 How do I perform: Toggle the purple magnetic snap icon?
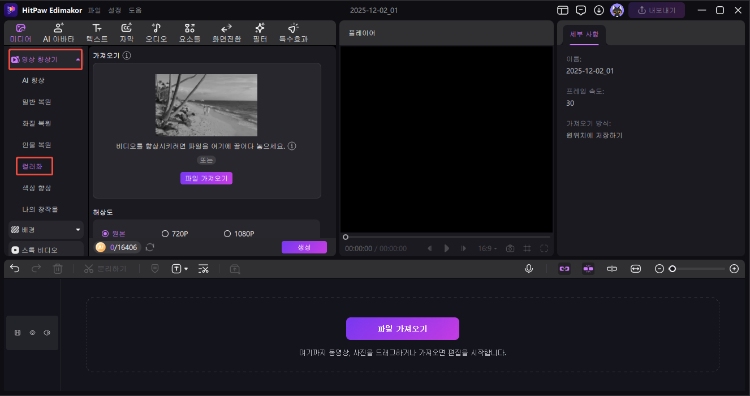pos(588,269)
